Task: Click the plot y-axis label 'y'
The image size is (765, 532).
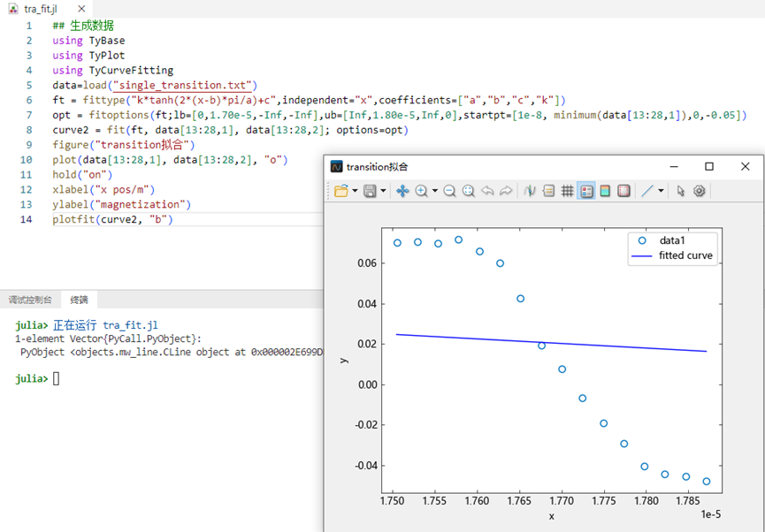Action: (343, 361)
